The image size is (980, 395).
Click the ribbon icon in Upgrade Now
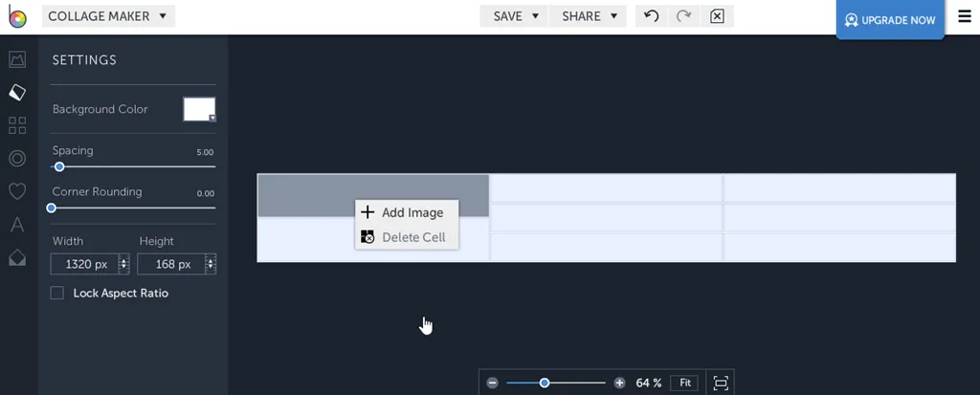[851, 20]
